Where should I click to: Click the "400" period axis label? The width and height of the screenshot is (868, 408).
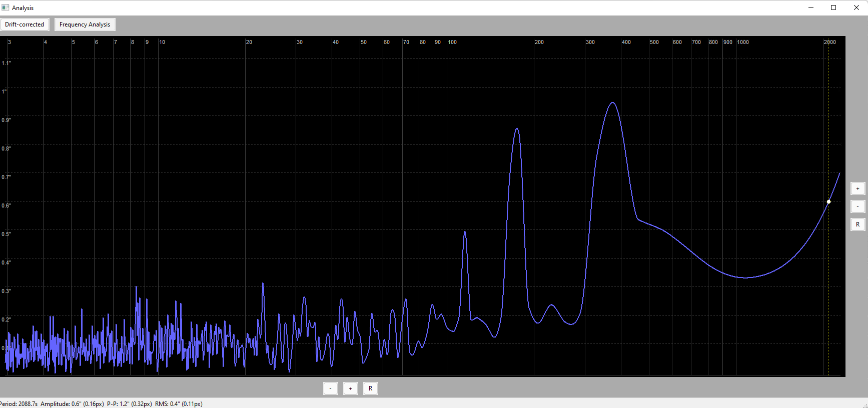(626, 42)
